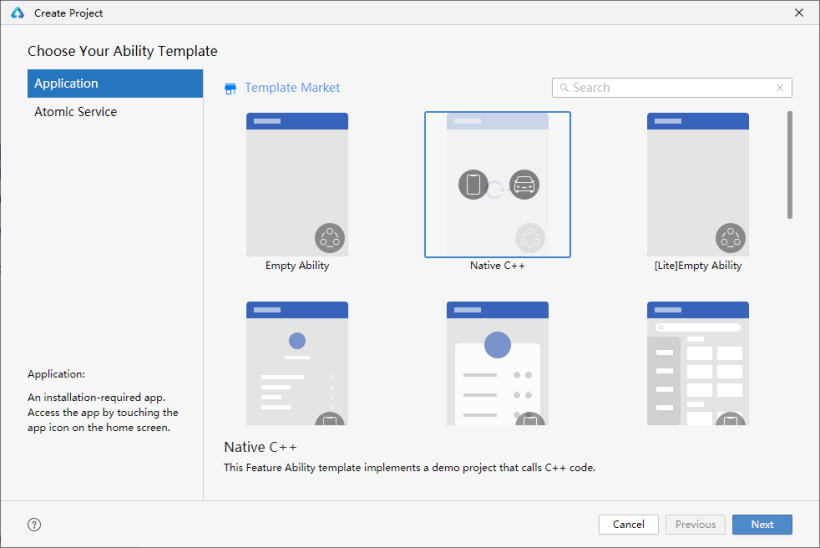Screen dimensions: 820x548
Task: Click the share badge icon on [Lite]Empty Ability
Action: point(731,238)
